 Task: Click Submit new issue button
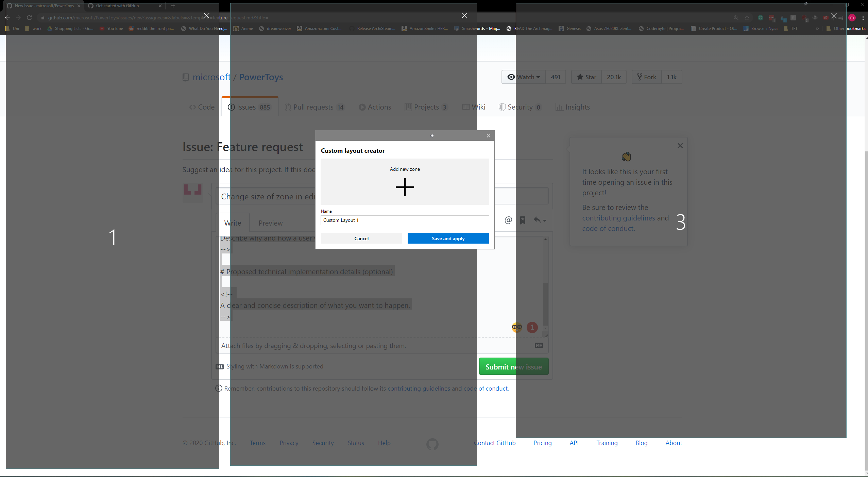click(513, 367)
